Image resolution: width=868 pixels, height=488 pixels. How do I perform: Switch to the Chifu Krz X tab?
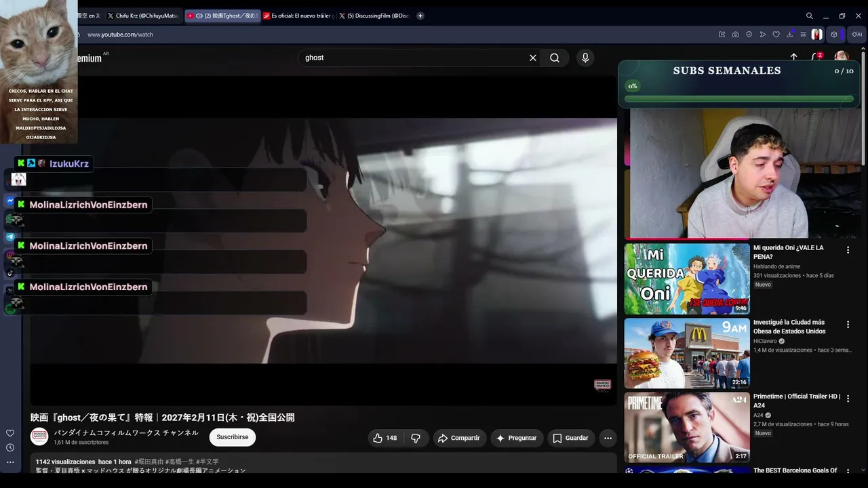click(143, 16)
